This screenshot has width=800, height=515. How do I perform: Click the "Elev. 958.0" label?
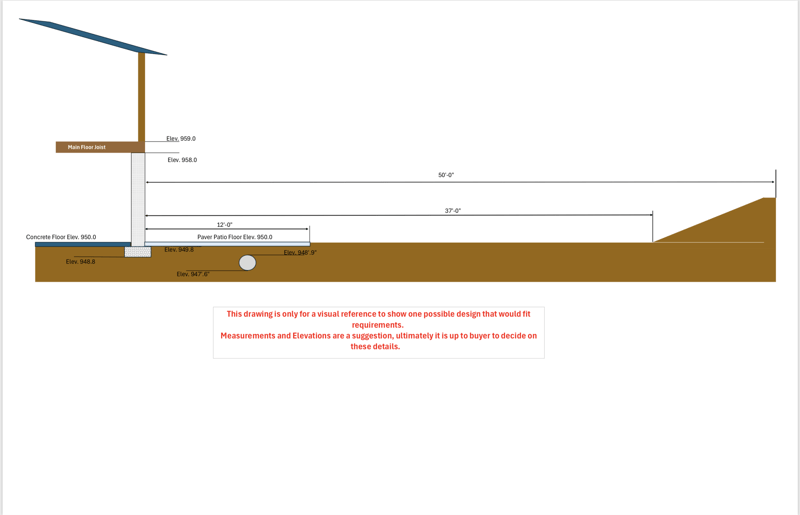point(182,160)
